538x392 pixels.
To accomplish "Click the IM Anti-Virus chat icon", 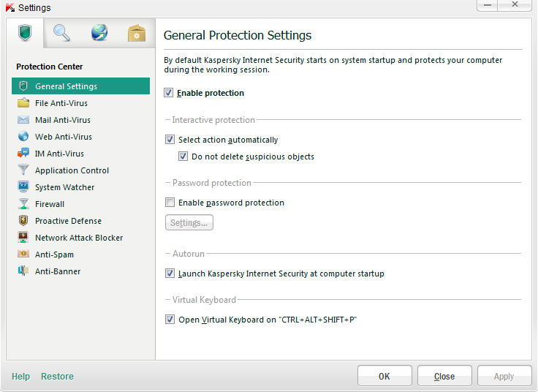I will point(23,153).
